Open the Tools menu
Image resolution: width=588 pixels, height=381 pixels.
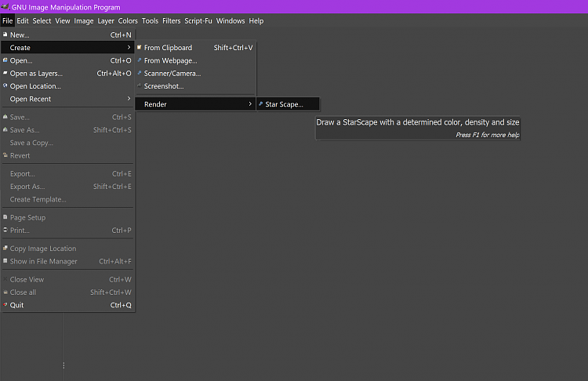150,21
